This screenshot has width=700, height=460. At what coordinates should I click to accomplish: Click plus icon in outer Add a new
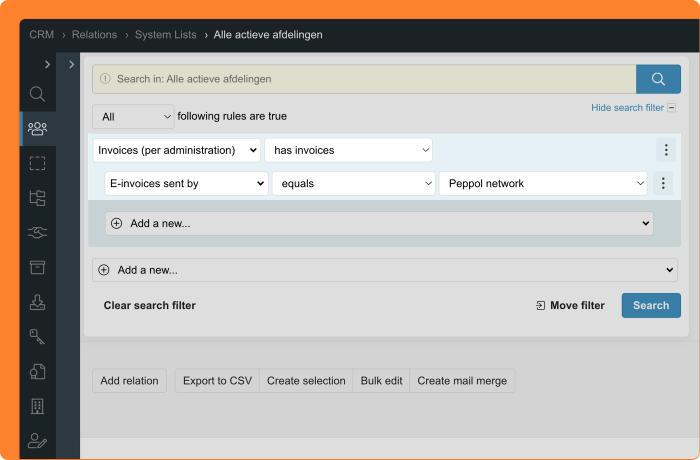[x=104, y=270]
